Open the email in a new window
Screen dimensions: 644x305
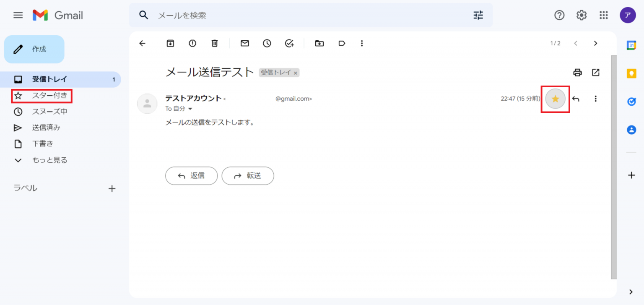click(596, 72)
